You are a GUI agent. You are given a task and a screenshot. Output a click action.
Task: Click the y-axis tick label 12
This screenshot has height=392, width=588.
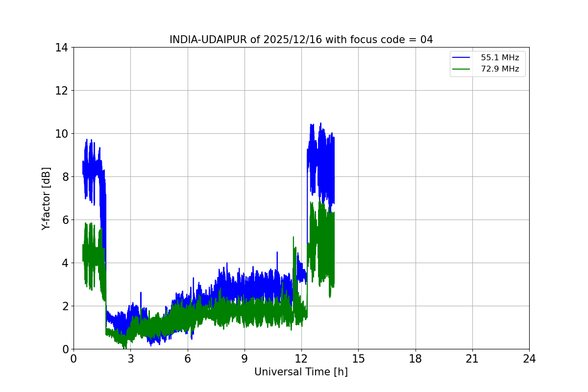pos(62,91)
